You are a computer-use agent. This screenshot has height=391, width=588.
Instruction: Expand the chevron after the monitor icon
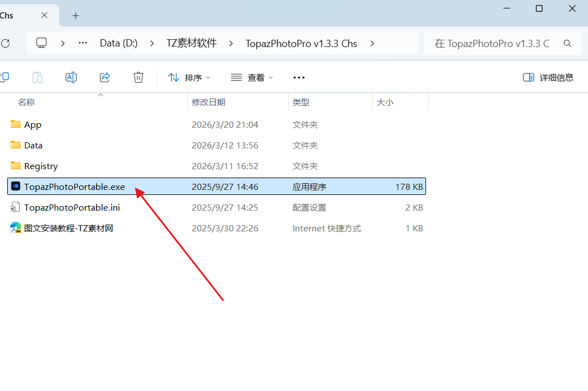pyautogui.click(x=63, y=44)
